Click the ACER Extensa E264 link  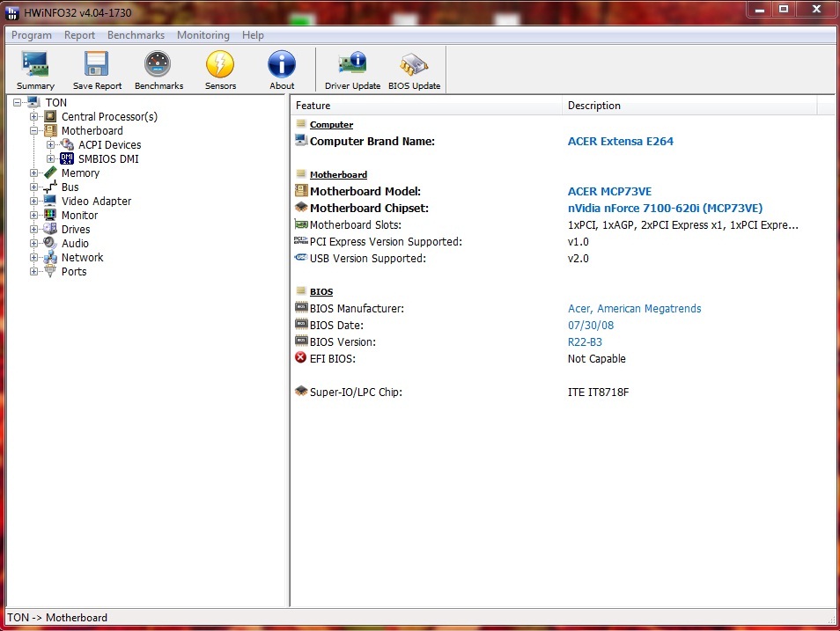(621, 142)
